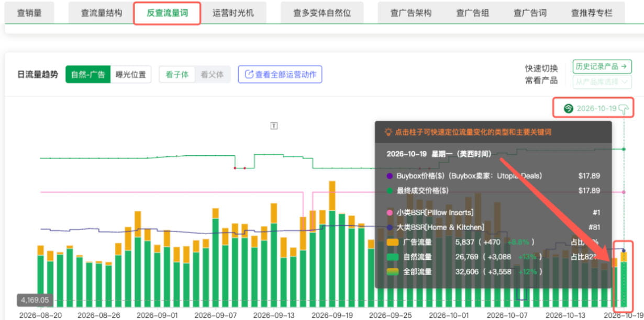Click the 2026-08-20 axis date

click(x=40, y=315)
